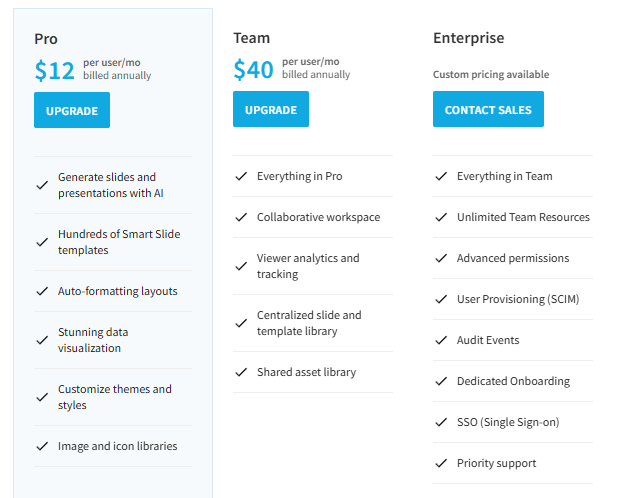Click the $40 Team price
Image resolution: width=632 pixels, height=498 pixels.
click(254, 69)
